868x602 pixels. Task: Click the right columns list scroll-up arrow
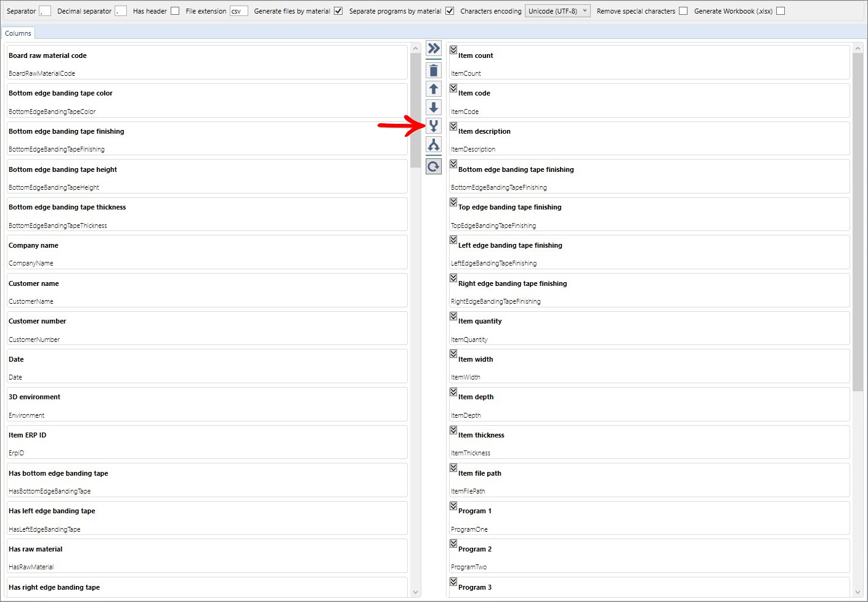click(858, 48)
